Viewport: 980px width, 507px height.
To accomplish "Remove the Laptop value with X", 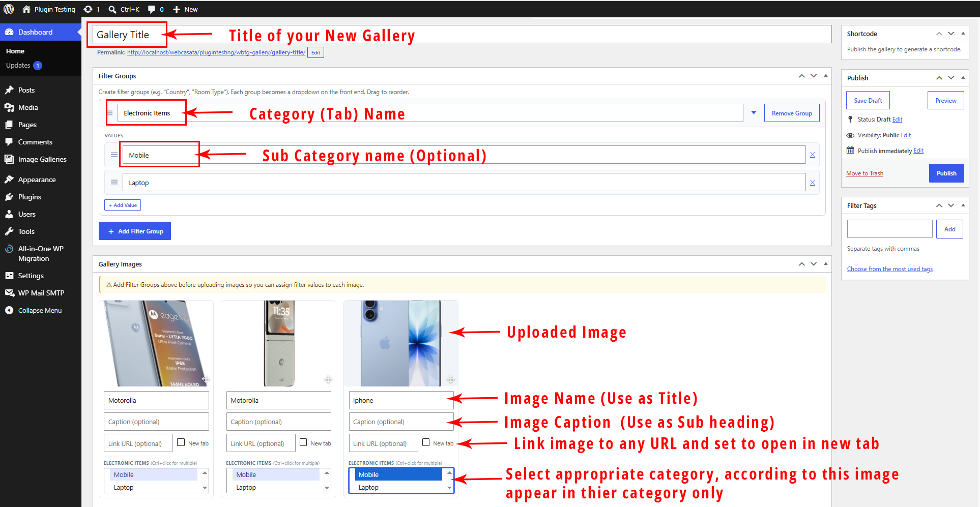I will coord(813,183).
